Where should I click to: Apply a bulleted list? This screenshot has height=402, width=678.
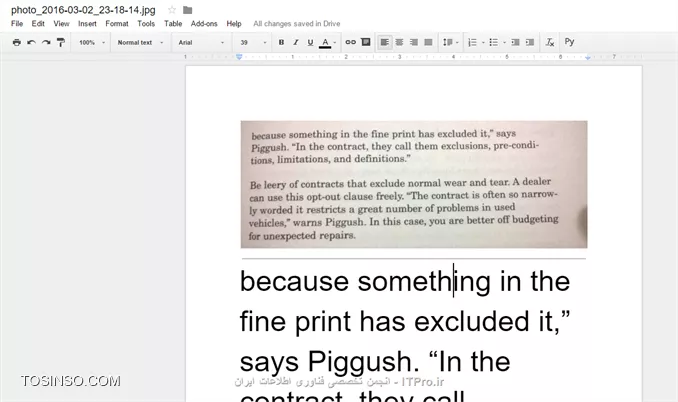pyautogui.click(x=493, y=42)
